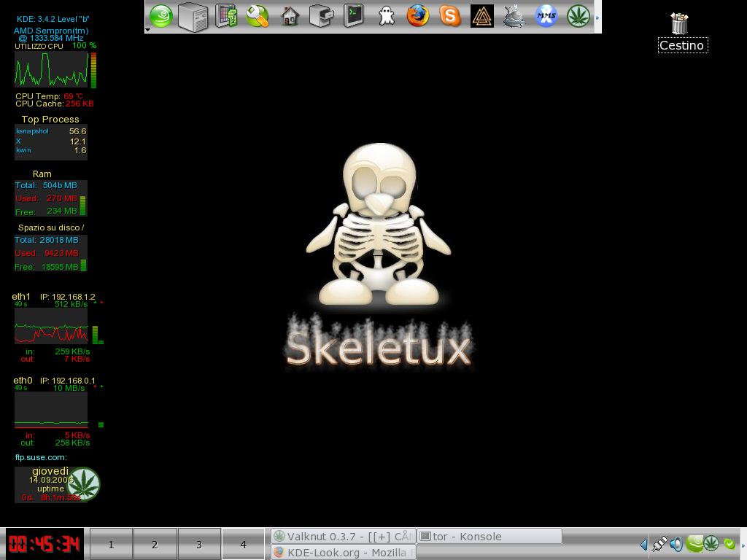This screenshot has width=747, height=560.
Task: Launch Firefox from the top panel
Action: pyautogui.click(x=418, y=16)
